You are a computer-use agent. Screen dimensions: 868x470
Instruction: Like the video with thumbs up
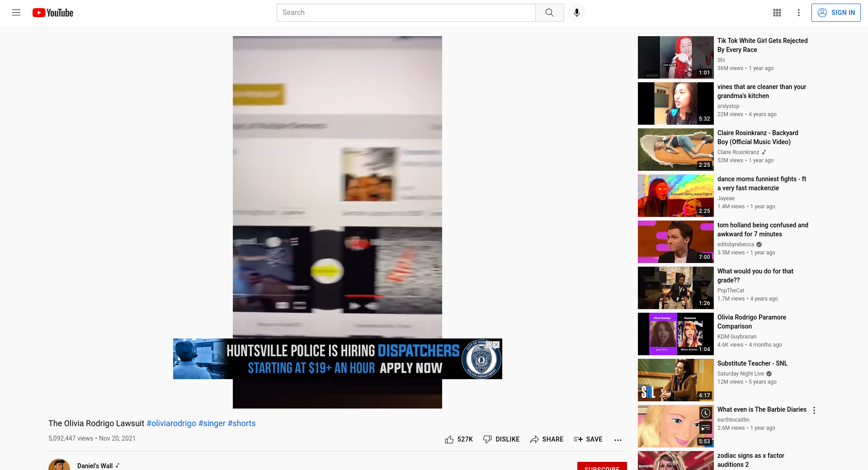[x=459, y=439]
